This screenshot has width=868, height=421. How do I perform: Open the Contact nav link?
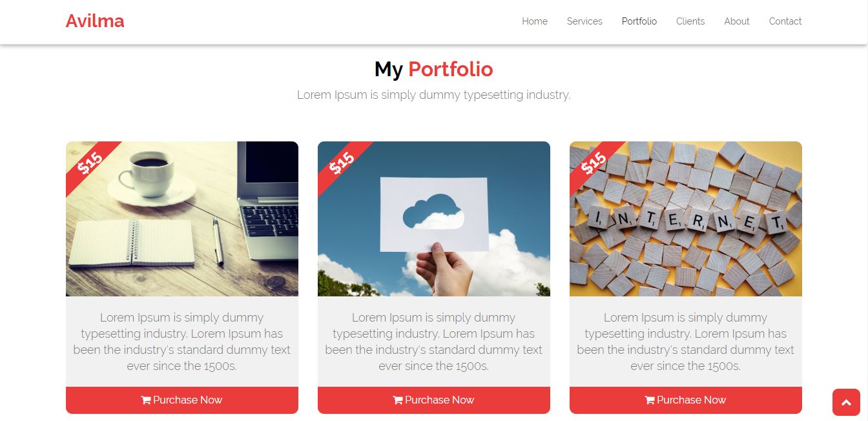click(785, 21)
